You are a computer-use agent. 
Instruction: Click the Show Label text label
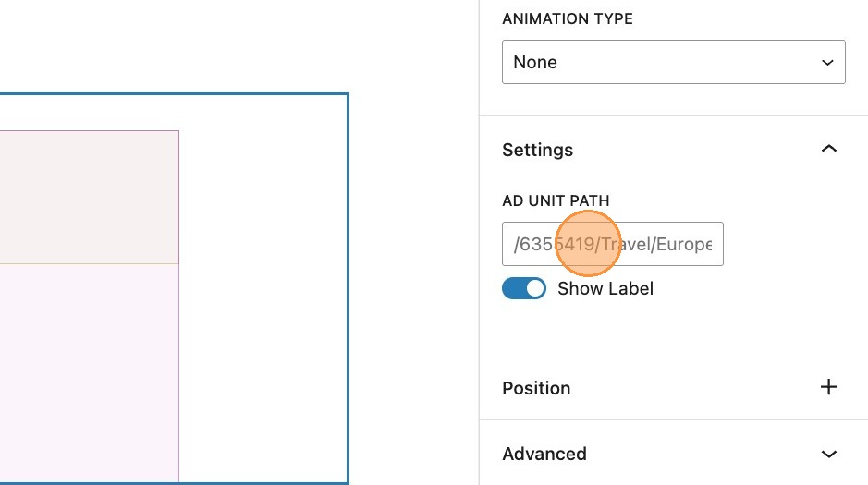[605, 289]
